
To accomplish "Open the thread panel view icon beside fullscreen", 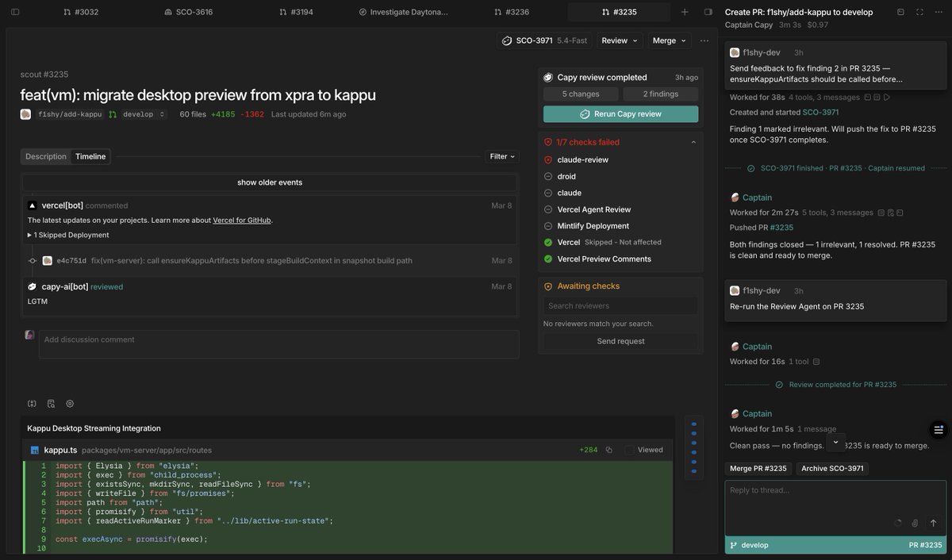I will [x=900, y=12].
